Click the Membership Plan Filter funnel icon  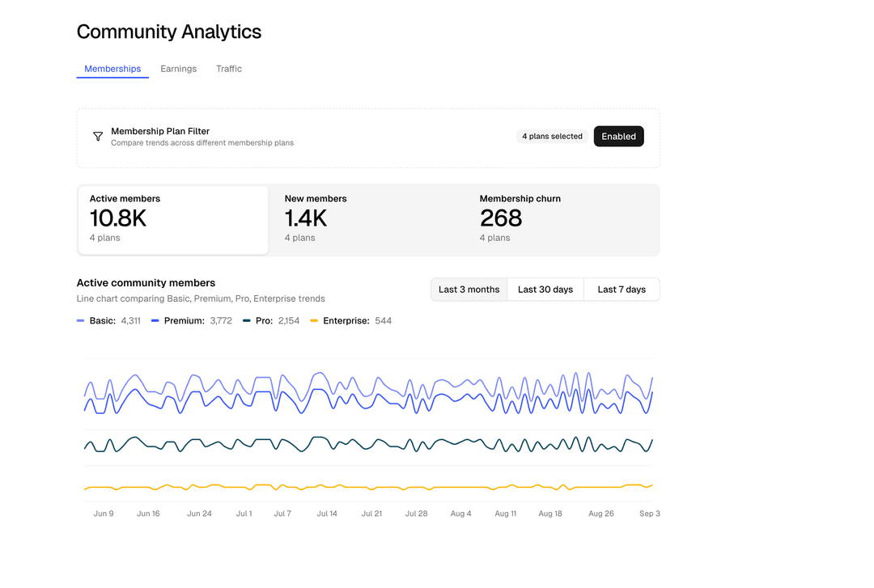tap(98, 137)
